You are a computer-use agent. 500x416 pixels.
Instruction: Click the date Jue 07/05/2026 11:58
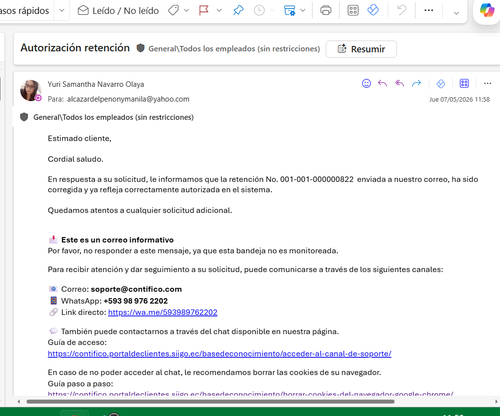(x=459, y=99)
